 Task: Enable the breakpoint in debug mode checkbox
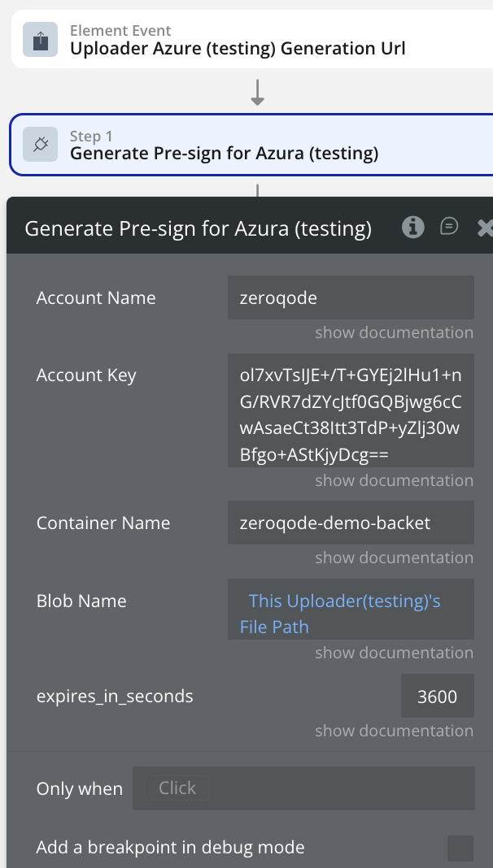coord(460,848)
